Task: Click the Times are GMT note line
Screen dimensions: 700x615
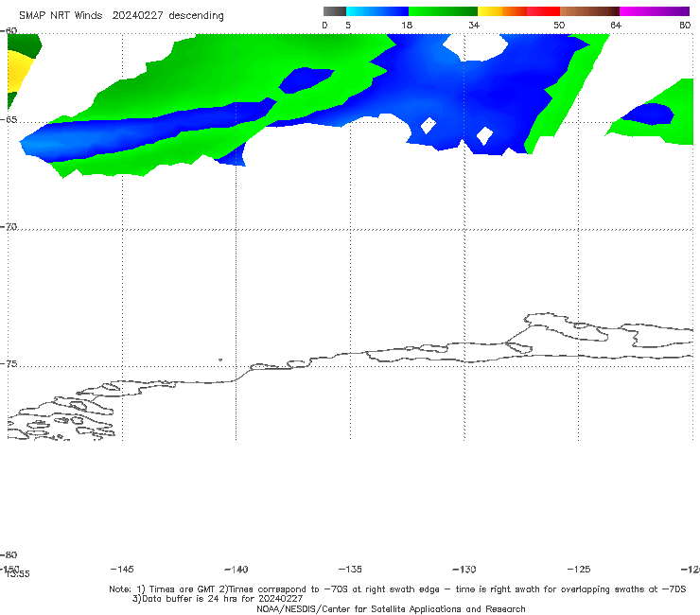Action: click(x=397, y=589)
